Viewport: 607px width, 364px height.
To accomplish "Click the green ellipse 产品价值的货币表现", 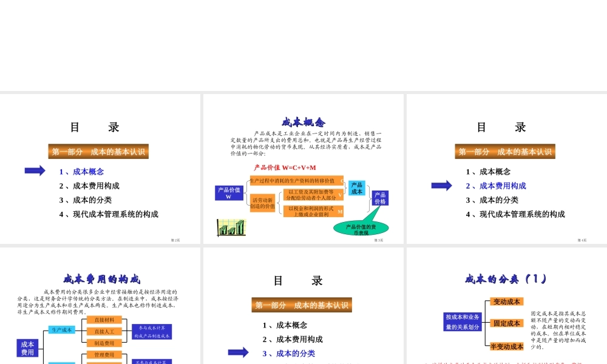I will [361, 228].
